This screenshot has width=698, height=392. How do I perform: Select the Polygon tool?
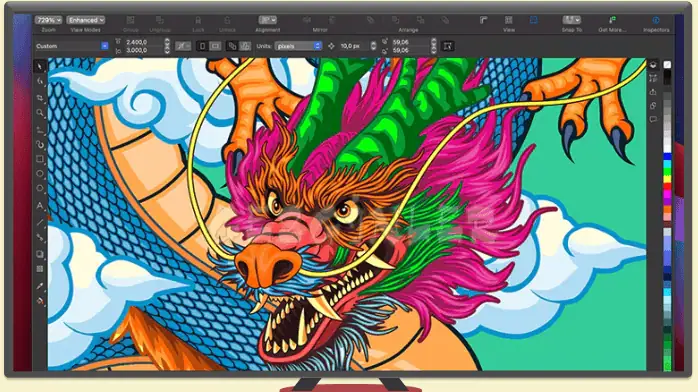point(40,188)
